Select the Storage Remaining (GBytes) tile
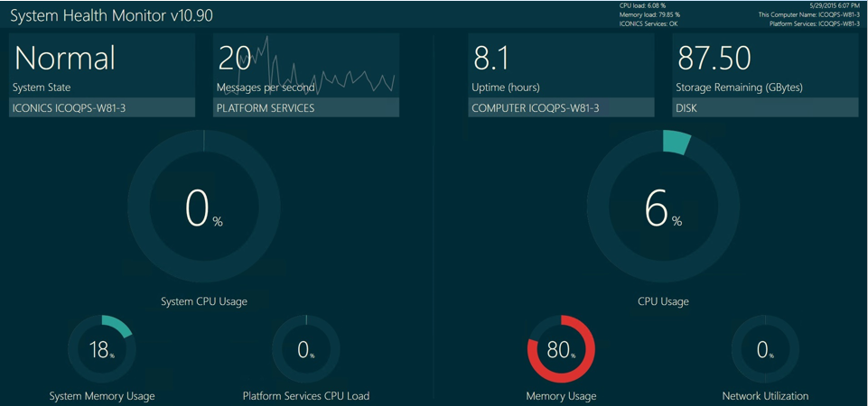This screenshot has width=868, height=406. click(765, 66)
